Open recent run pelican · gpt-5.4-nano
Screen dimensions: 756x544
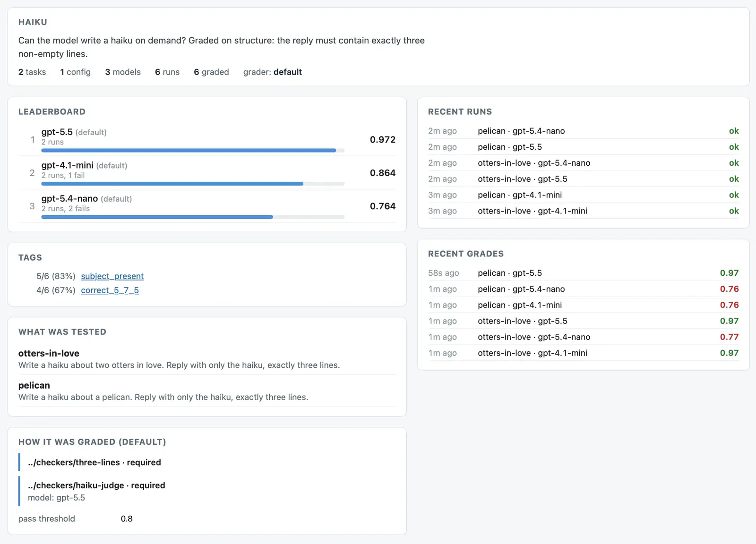point(584,131)
